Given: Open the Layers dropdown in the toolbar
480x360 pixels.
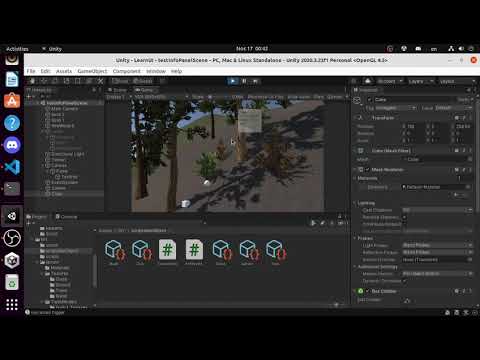Looking at the screenshot, I should tap(420, 81).
